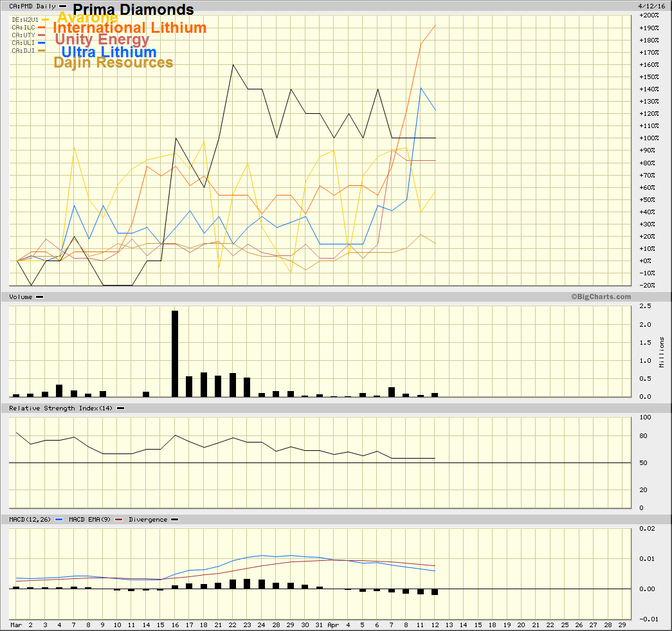
Task: Click the Unity Energy series label
Action: pos(103,40)
